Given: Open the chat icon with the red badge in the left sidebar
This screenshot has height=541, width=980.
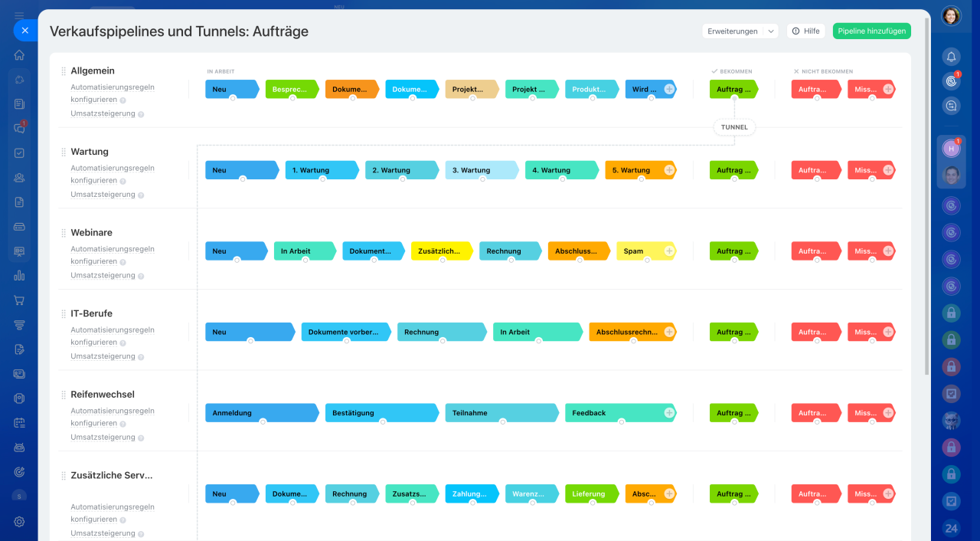Looking at the screenshot, I should (19, 128).
